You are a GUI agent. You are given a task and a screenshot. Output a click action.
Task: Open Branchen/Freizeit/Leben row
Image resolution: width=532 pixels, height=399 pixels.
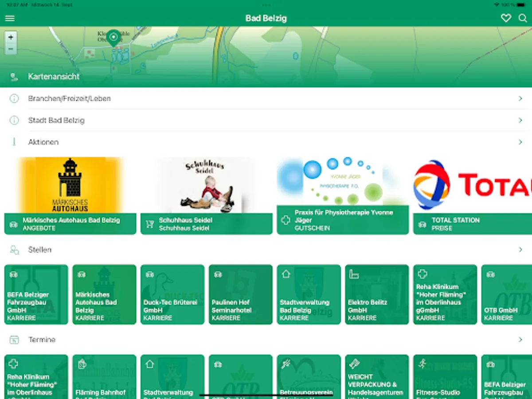pyautogui.click(x=266, y=98)
